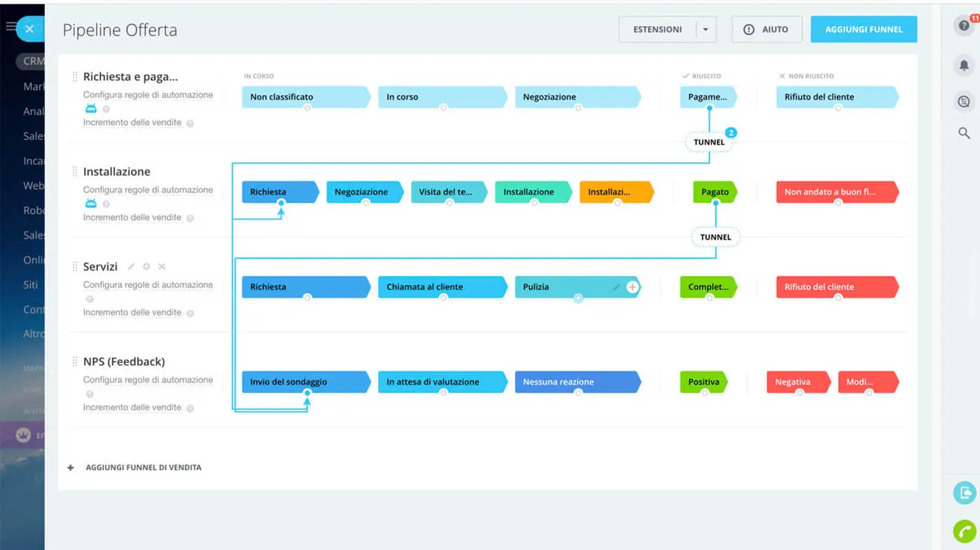Click the ESTENSIONI button
The image size is (980, 550).
pos(657,29)
